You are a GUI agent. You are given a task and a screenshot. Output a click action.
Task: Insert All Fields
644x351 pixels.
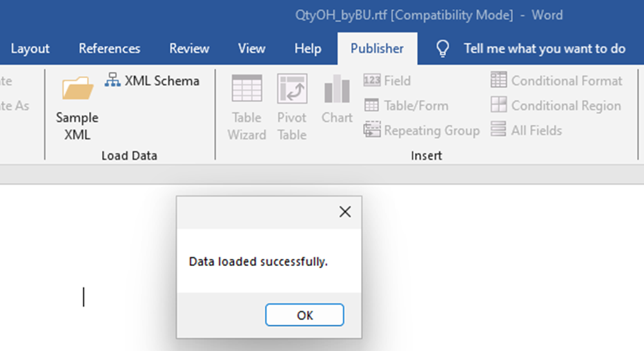tap(526, 131)
